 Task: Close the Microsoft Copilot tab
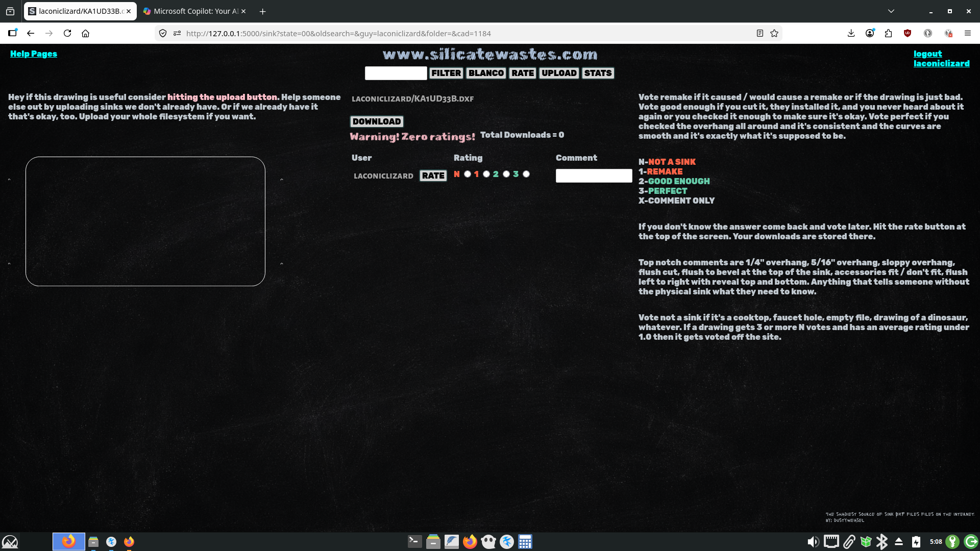(x=243, y=11)
